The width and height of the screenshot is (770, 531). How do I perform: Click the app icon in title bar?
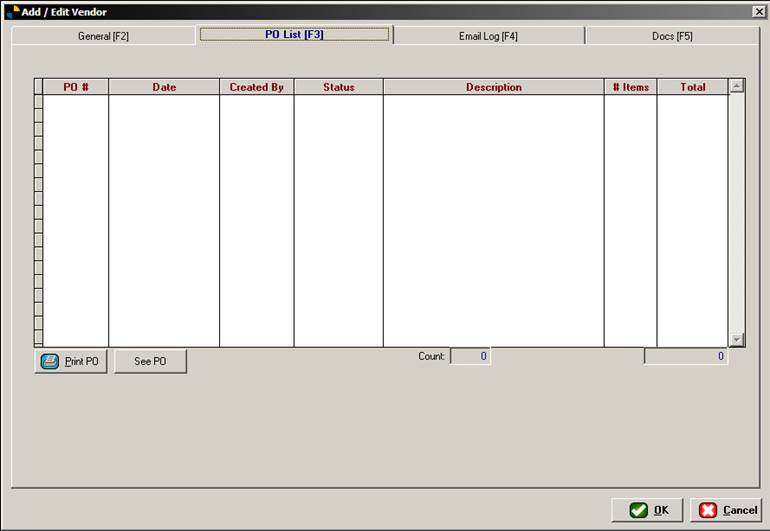tap(13, 11)
